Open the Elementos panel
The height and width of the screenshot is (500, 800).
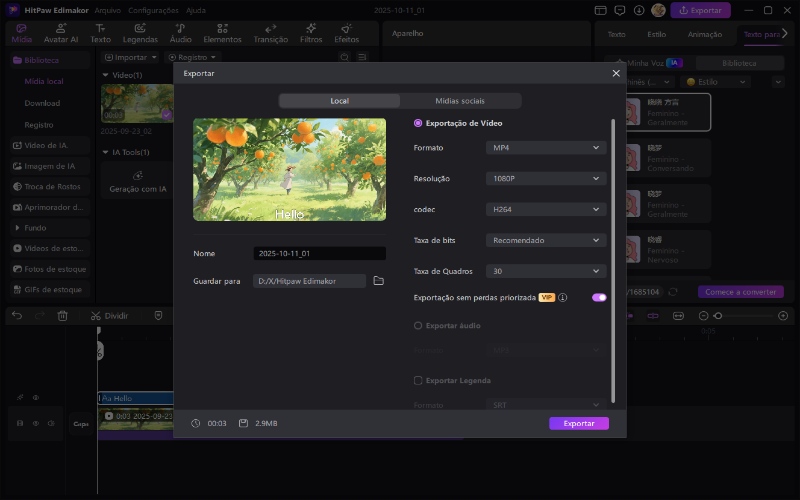[221, 34]
